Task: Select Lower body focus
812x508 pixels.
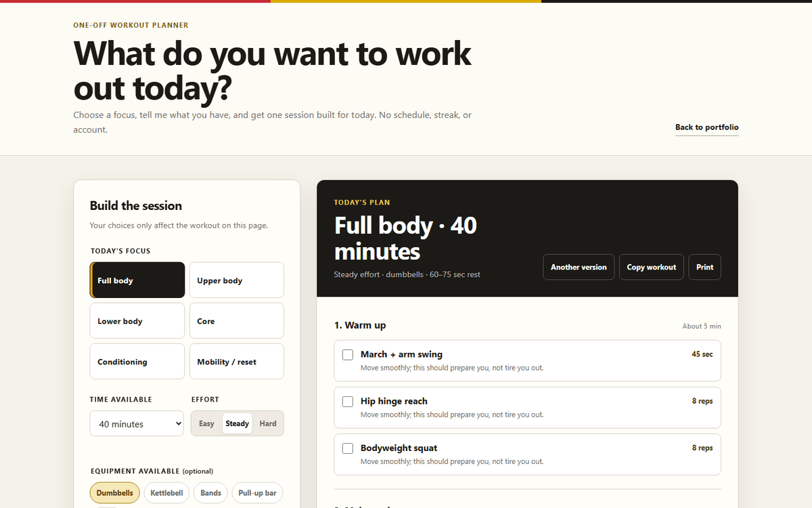Action: point(137,320)
